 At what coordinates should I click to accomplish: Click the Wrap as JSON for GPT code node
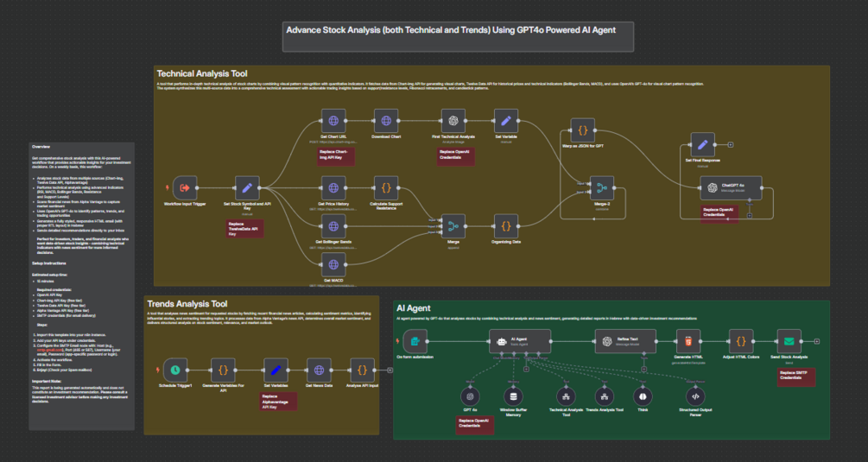pos(582,130)
